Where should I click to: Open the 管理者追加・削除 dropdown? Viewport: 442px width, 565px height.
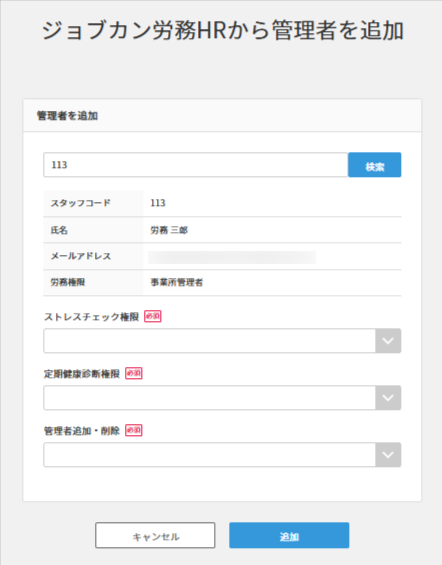(222, 454)
